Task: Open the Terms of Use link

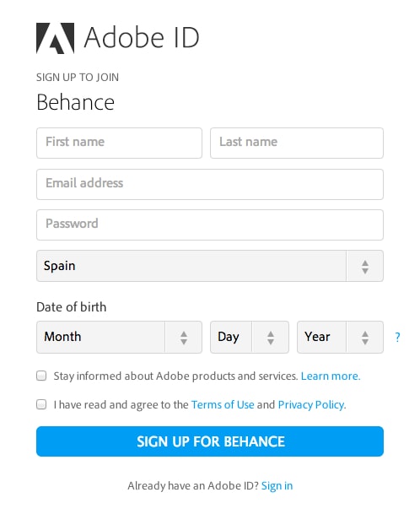Action: point(223,405)
